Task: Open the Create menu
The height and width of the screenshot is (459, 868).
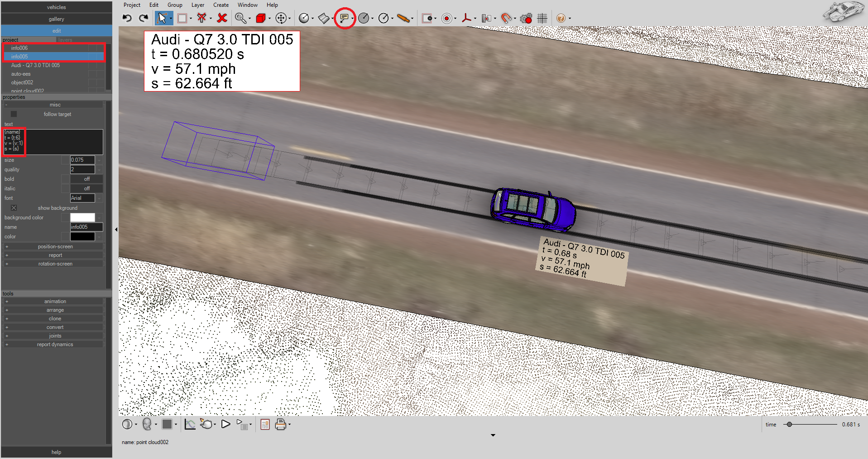Action: pos(221,5)
